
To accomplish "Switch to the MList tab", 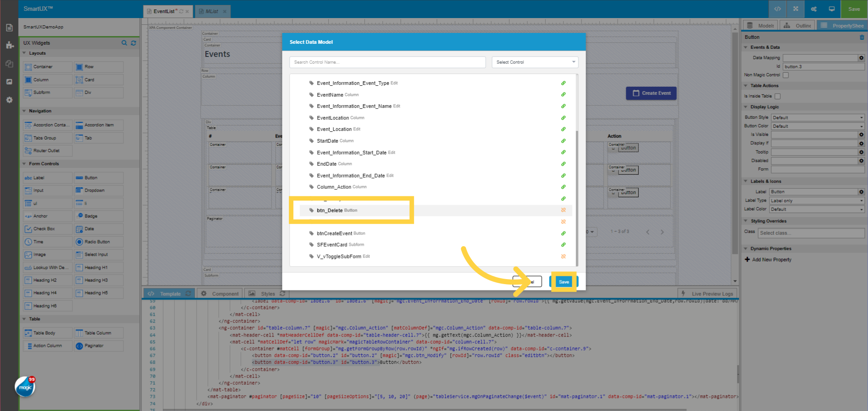I will 211,11.
